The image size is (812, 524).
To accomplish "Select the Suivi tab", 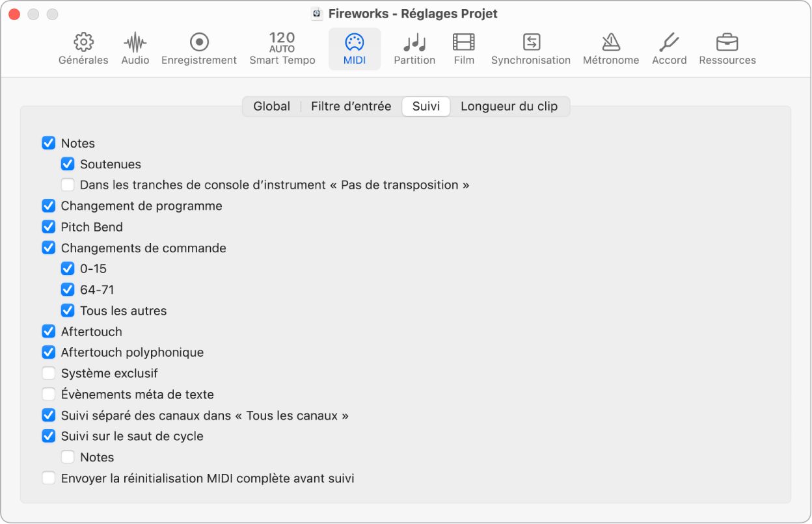I will tap(426, 107).
